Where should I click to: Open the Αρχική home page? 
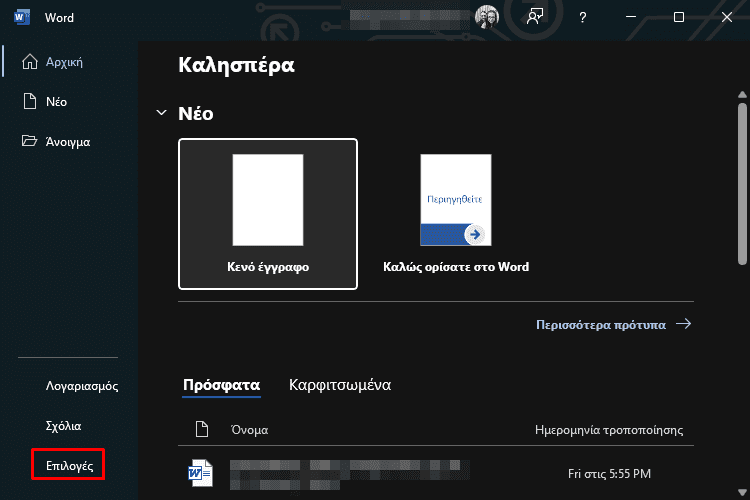64,62
